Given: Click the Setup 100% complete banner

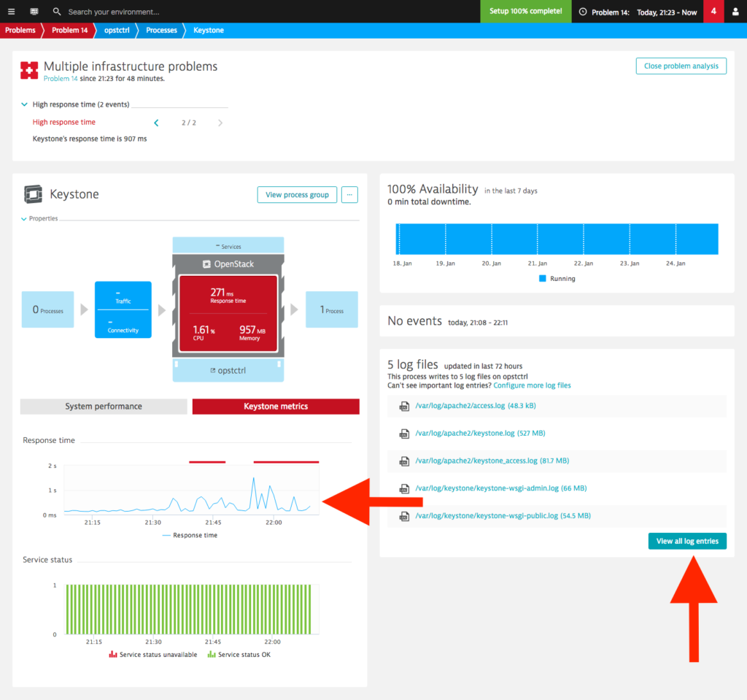Looking at the screenshot, I should (526, 12).
